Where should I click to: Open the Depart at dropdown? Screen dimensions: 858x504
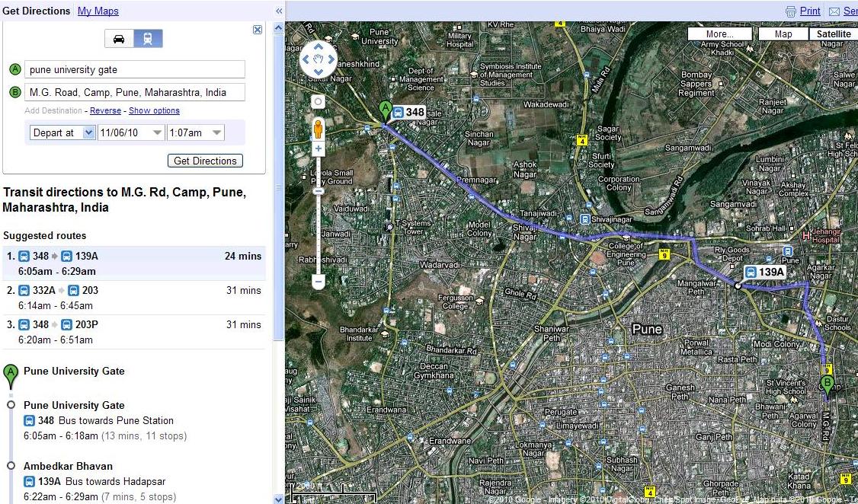point(62,132)
